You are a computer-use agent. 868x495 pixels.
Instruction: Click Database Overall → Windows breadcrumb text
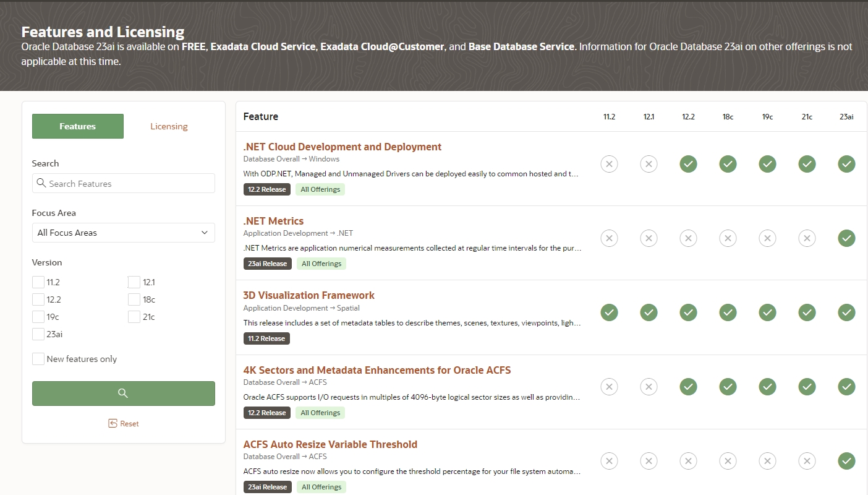pos(291,159)
